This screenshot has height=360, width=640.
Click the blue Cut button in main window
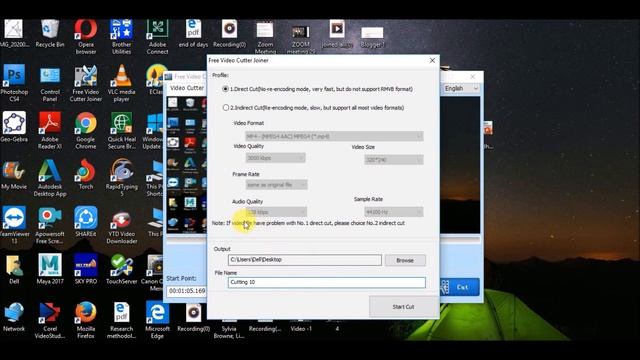[x=459, y=287]
